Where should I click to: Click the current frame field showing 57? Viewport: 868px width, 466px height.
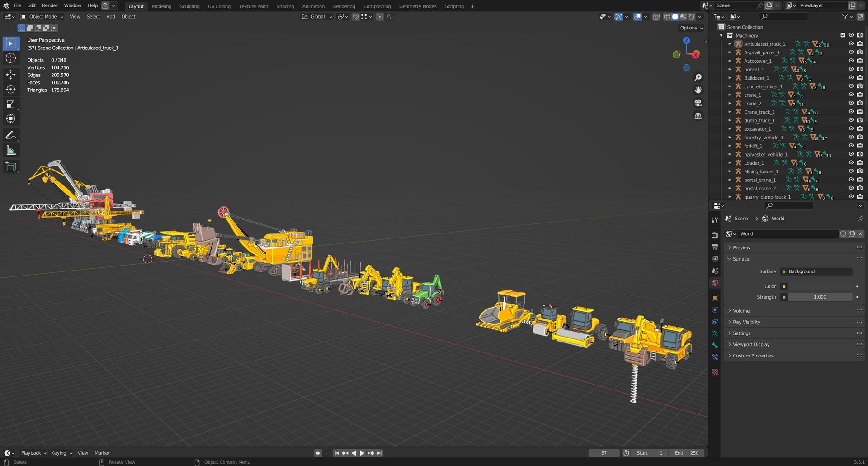[604, 453]
